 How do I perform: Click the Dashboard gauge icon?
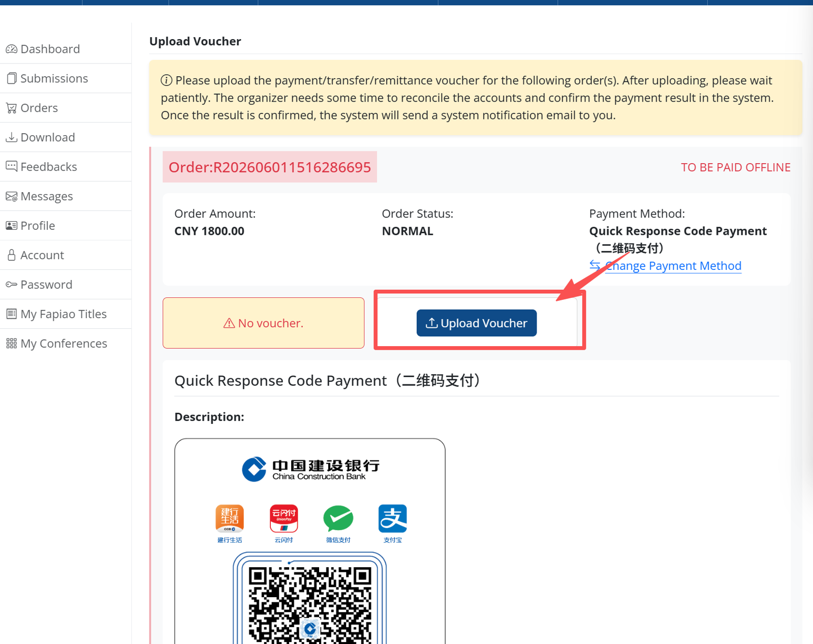click(x=11, y=49)
